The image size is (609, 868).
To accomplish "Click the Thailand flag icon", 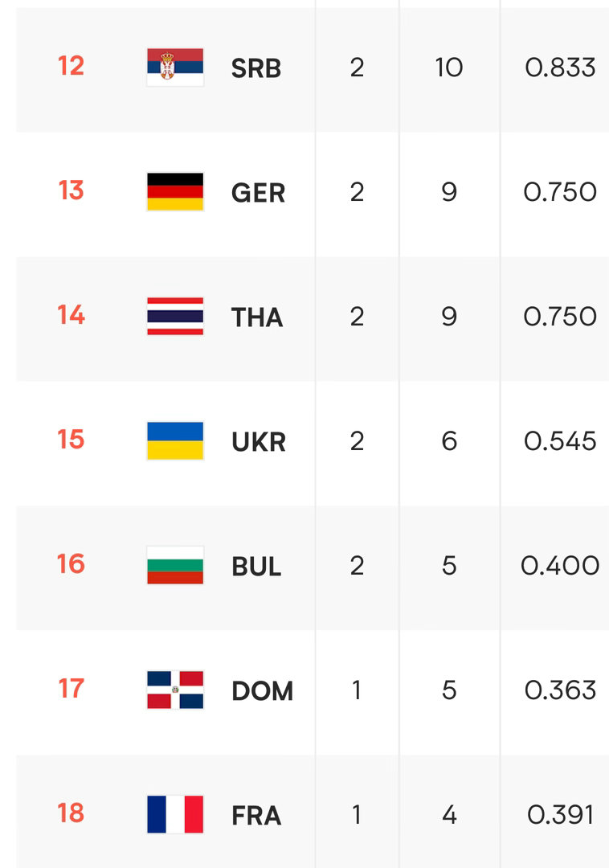I will pos(175,317).
